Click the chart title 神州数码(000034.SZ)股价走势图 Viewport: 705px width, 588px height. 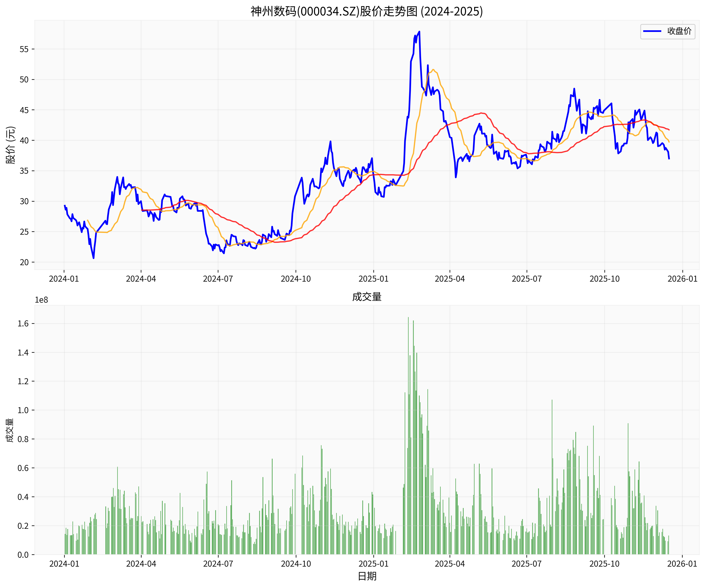[366, 11]
